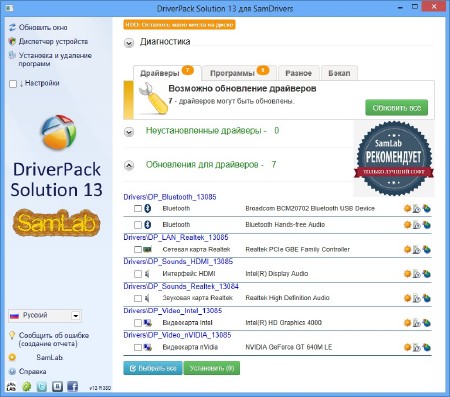The image size is (450, 397).
Task: Open the Facebook icon in footer
Action: [72, 386]
